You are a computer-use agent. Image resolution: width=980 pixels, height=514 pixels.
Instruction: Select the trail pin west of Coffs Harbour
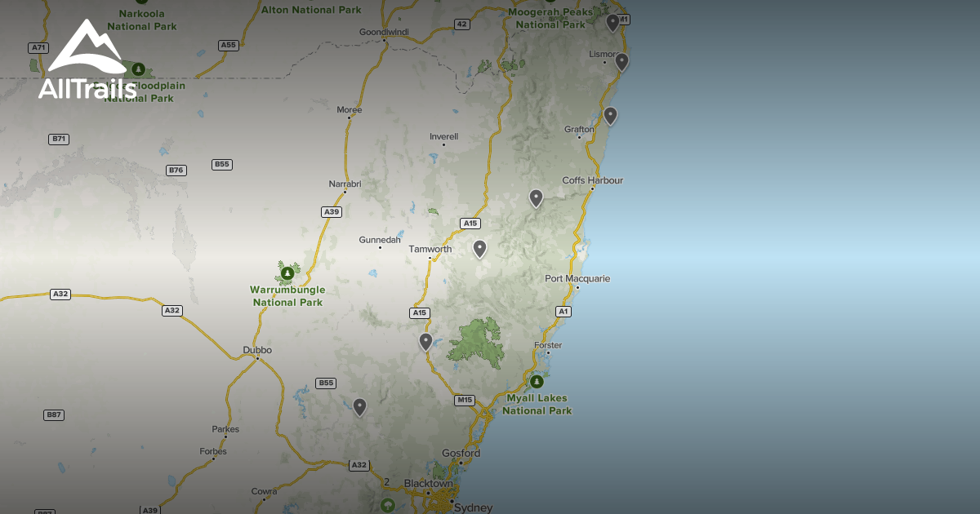[x=536, y=197]
